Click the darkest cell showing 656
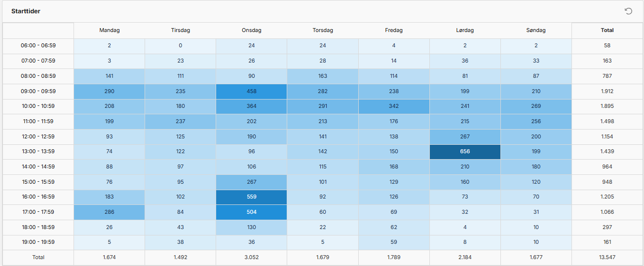 click(x=465, y=152)
